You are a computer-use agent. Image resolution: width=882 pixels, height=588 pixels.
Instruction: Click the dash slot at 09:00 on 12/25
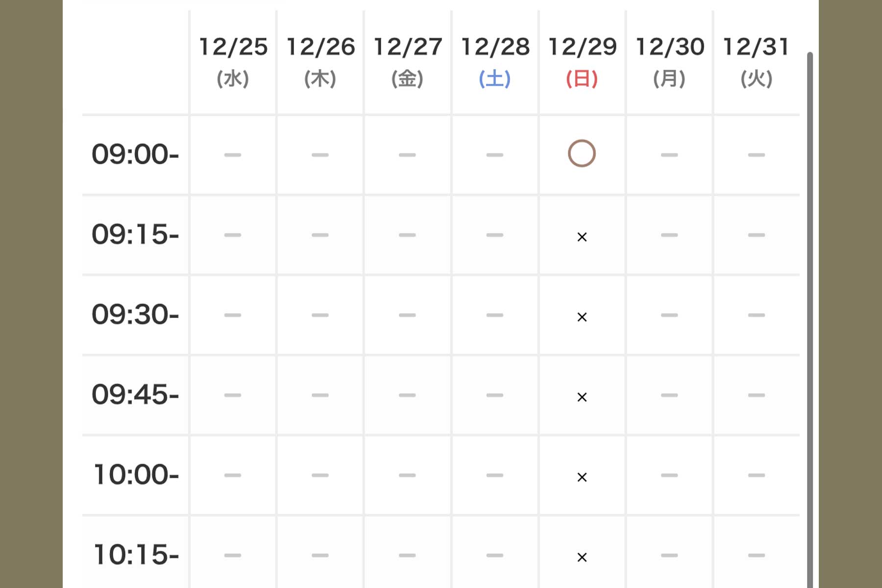[x=233, y=155]
